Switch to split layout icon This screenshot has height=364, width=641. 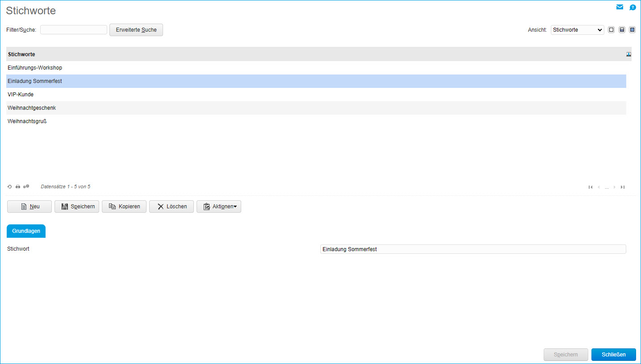pos(622,30)
